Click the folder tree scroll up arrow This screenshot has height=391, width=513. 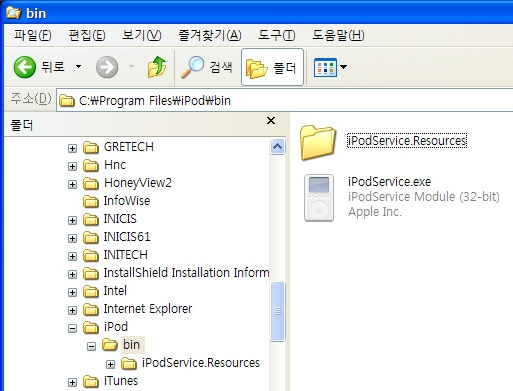pyautogui.click(x=278, y=147)
